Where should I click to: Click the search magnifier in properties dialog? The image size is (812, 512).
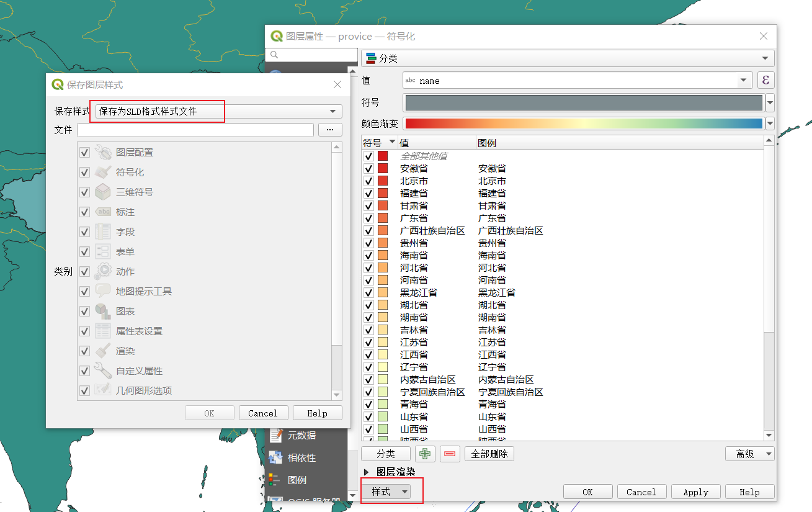pyautogui.click(x=274, y=55)
